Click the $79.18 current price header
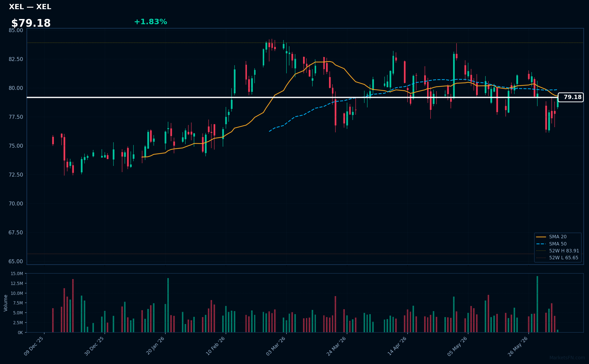The width and height of the screenshot is (589, 364). click(x=31, y=23)
